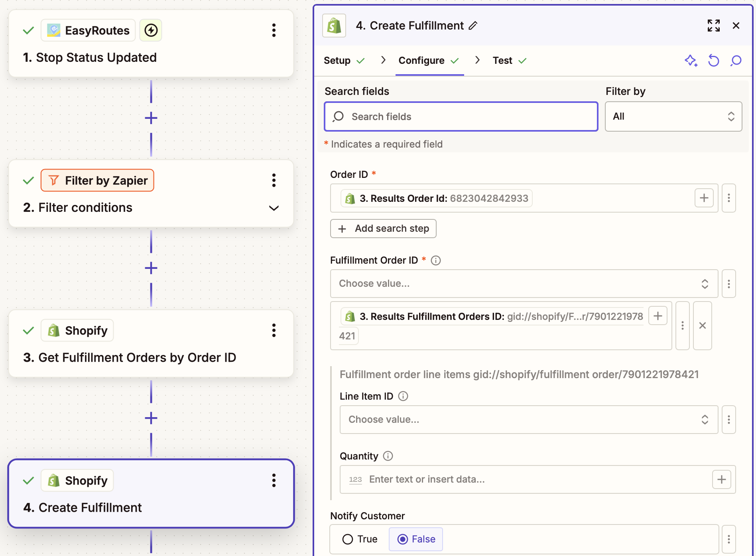Open the Order ID field options menu
Viewport: 756px width, 556px height.
click(x=728, y=198)
